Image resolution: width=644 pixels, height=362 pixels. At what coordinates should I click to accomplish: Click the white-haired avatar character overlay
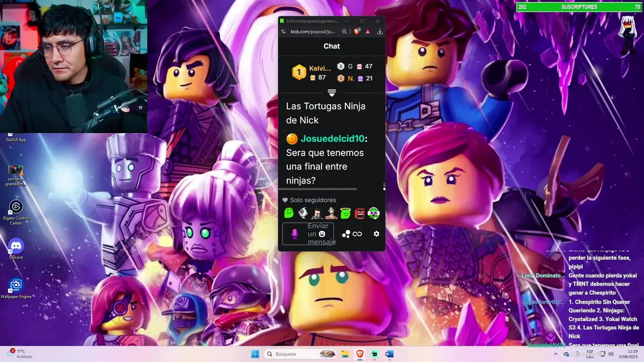pyautogui.click(x=627, y=35)
